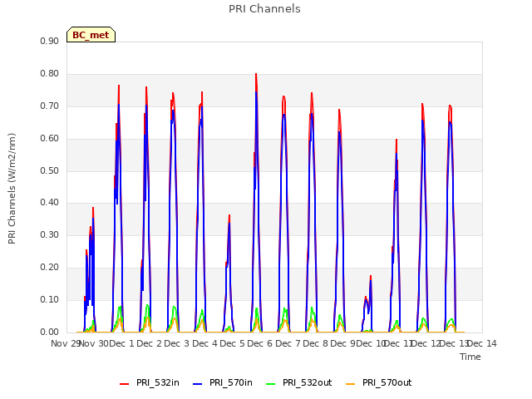Click the 0.30 y-axis tick label
Screen dimensions: 532x399
[x=50, y=234]
